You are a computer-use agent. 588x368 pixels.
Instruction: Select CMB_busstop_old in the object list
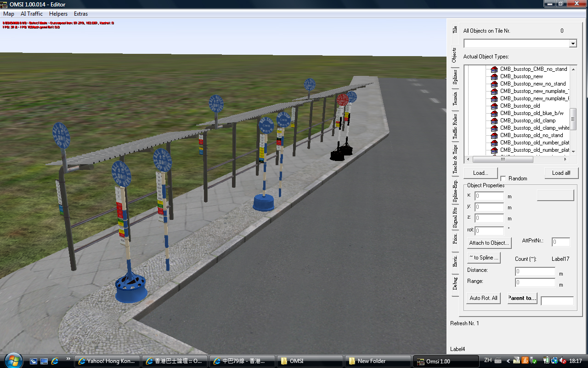520,106
